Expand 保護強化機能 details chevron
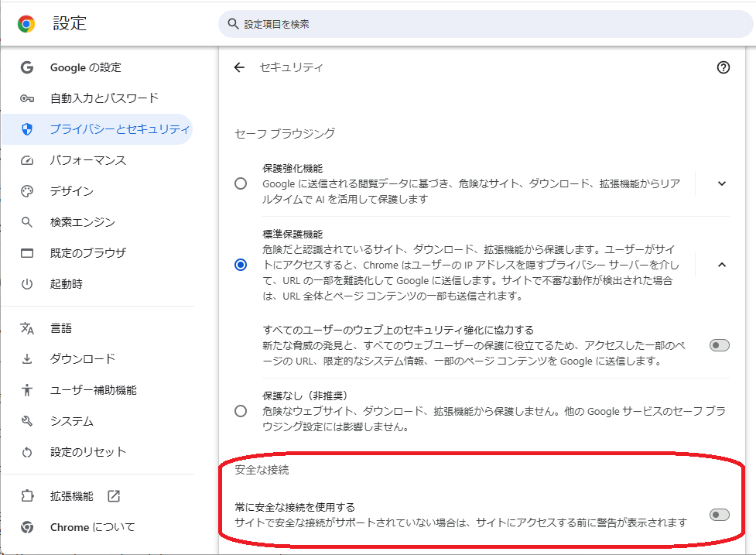The image size is (756, 555). [722, 183]
